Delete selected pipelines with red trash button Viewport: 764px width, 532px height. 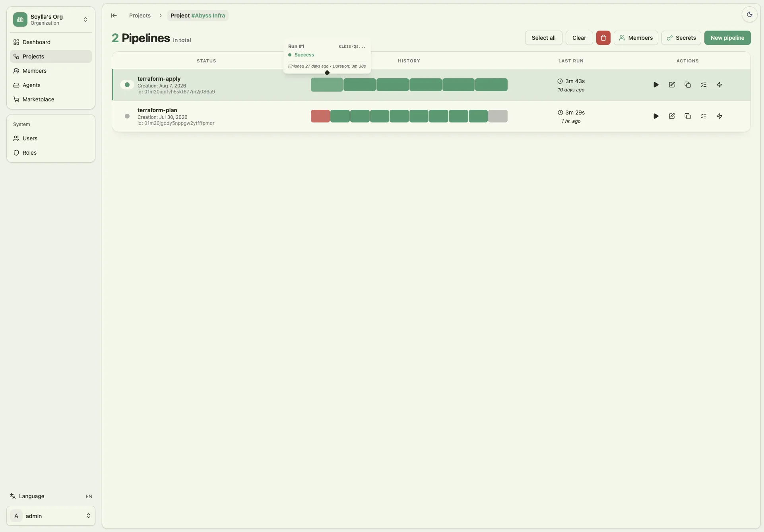click(x=603, y=38)
